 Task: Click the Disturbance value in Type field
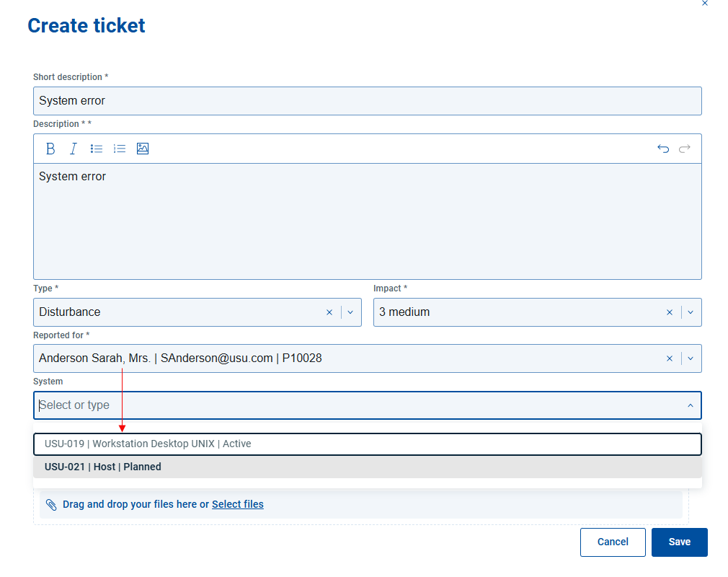pyautogui.click(x=70, y=312)
